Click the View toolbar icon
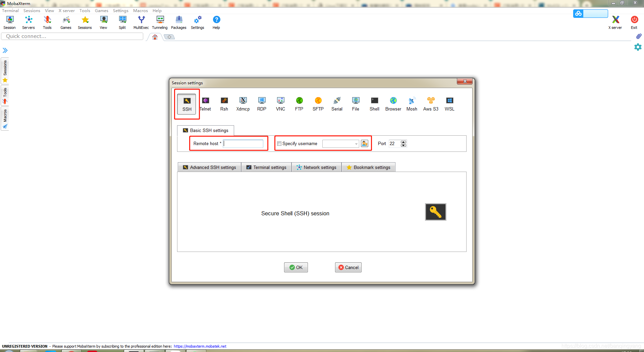Viewport: 644px width, 352px height. click(x=104, y=23)
